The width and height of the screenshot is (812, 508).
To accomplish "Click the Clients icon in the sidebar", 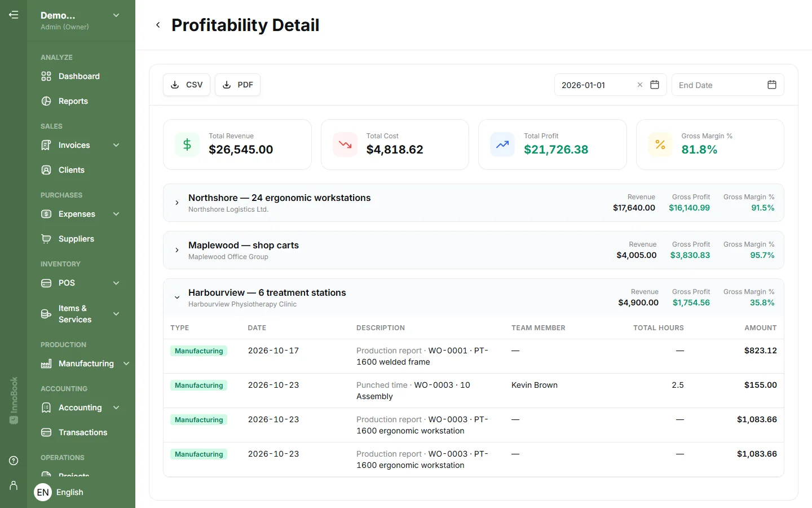I will point(46,170).
